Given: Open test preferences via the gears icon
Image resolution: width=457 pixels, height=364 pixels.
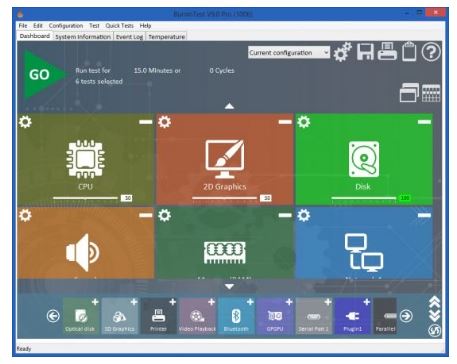Looking at the screenshot, I should coord(342,52).
